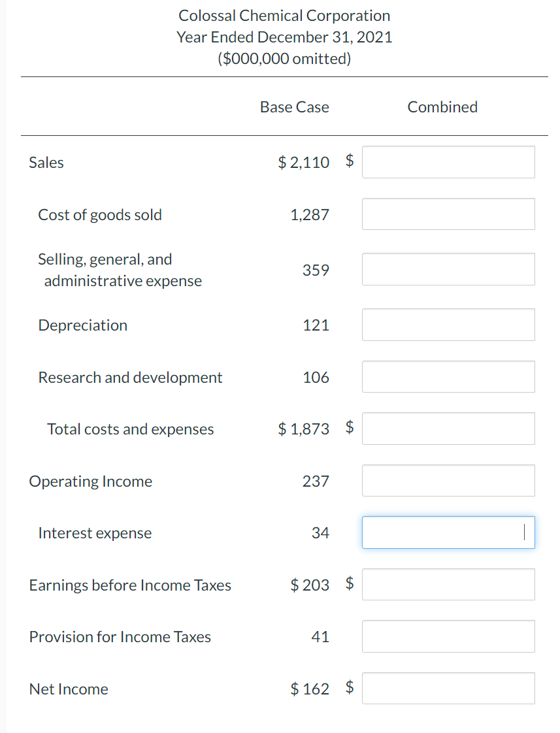Select the Combined Earnings before Income Taxes field
560x733 pixels.
point(448,584)
